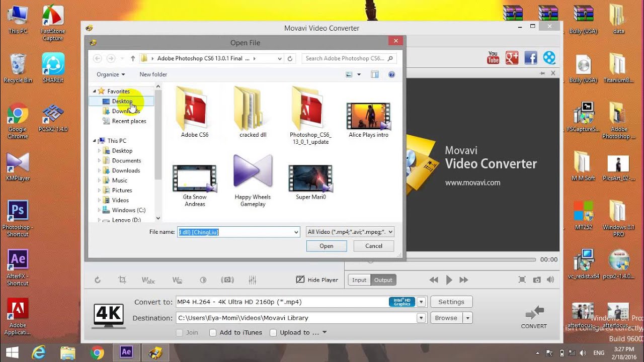Take a snapshot with the camera icon
The image size is (644, 362).
tap(537, 280)
